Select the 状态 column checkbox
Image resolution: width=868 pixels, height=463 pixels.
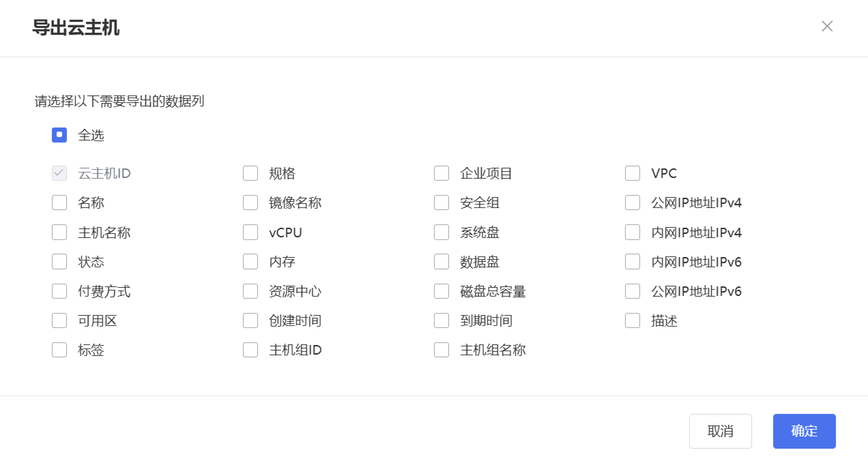coord(59,262)
